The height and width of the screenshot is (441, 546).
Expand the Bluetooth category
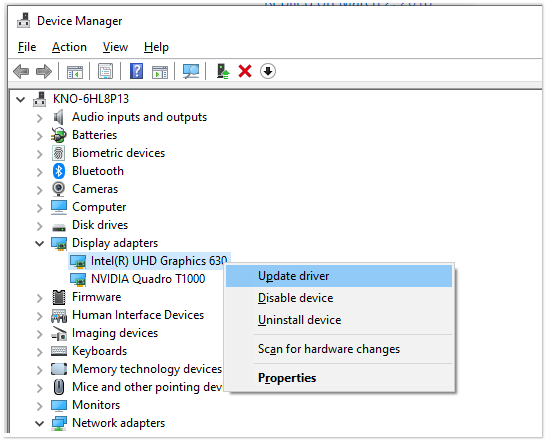pos(40,172)
